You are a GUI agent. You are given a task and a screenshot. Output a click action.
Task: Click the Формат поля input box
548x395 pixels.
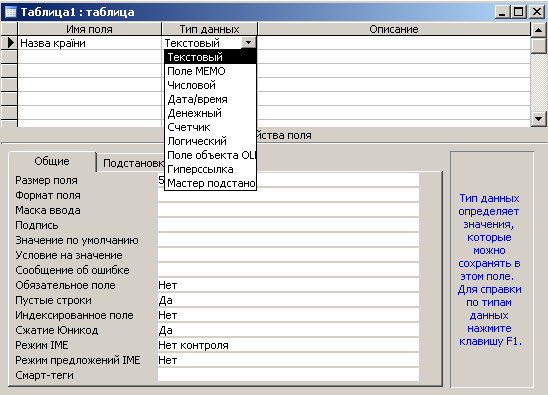pos(288,195)
